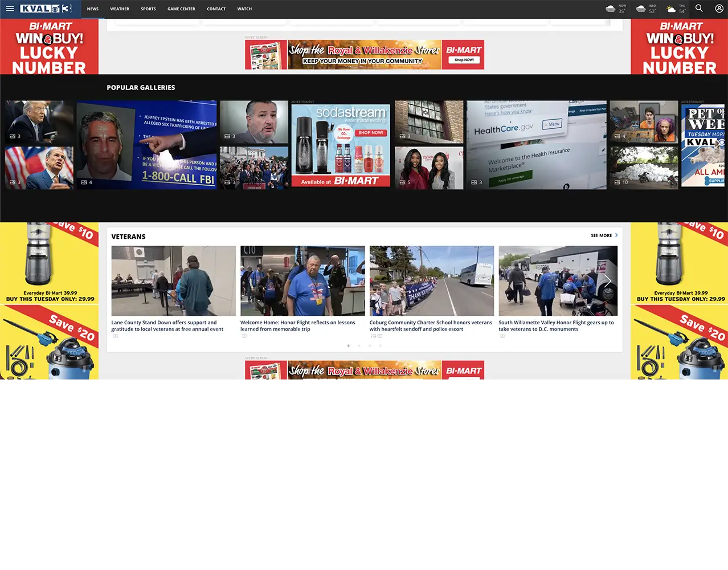
Task: Click the bottom Shop the Royal & Willakenzie Stores banner
Action: point(365,370)
